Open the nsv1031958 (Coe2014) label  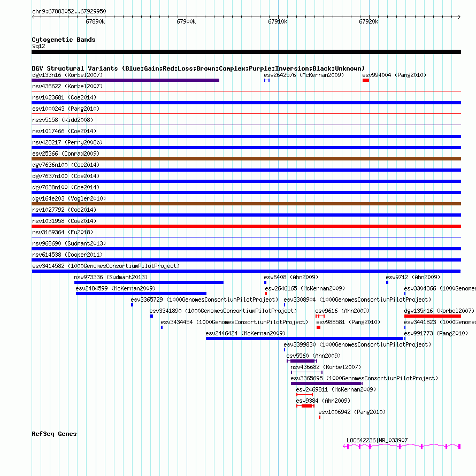click(x=64, y=221)
